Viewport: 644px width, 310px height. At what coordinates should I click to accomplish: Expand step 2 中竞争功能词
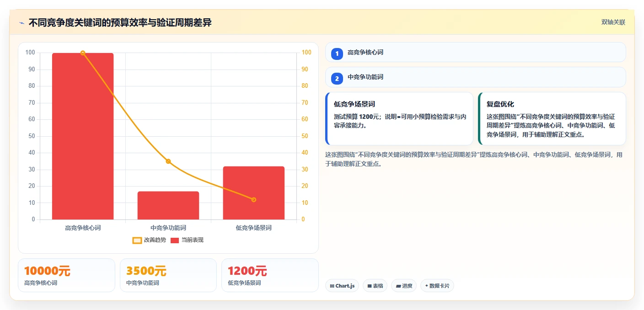[x=476, y=77]
